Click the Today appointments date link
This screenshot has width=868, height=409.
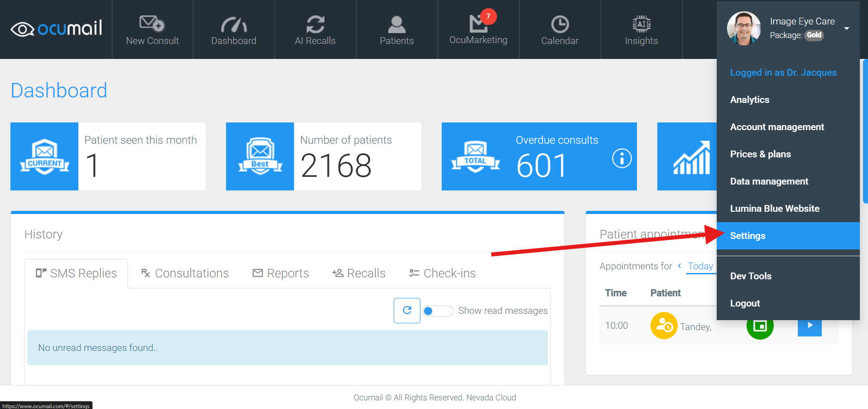point(700,266)
